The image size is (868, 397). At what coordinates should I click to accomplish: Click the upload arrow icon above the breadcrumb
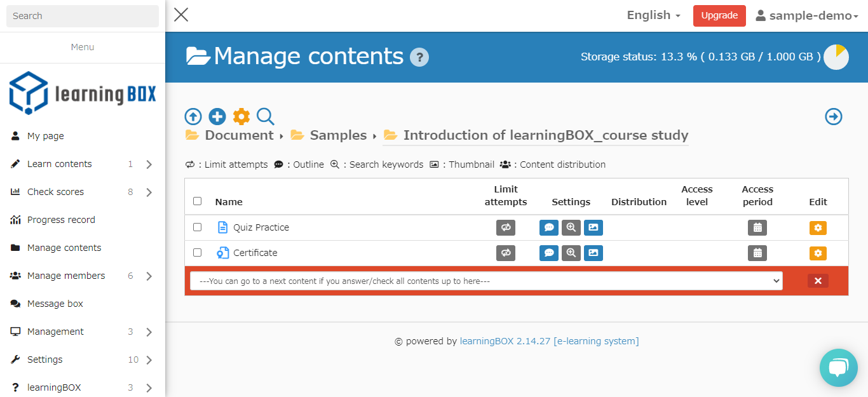point(193,116)
